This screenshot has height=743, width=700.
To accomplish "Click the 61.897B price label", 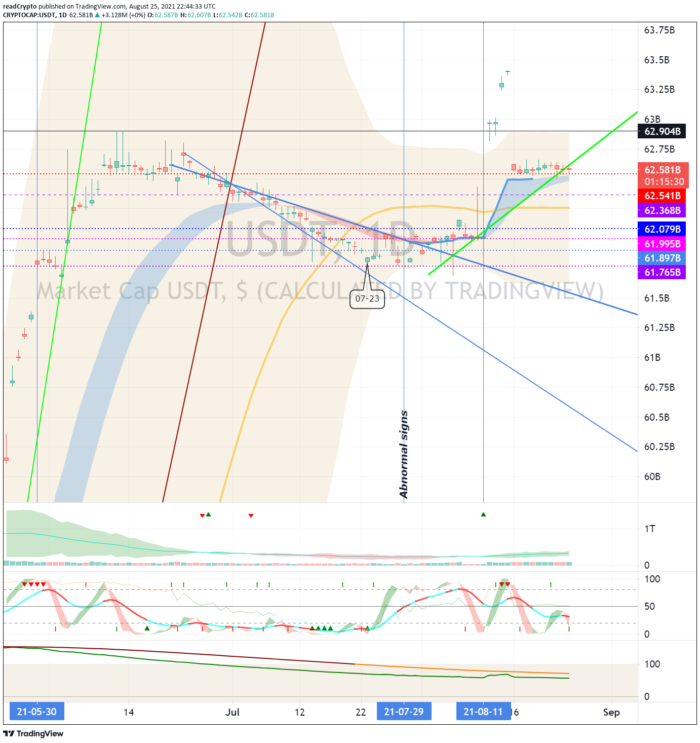I will tap(662, 258).
